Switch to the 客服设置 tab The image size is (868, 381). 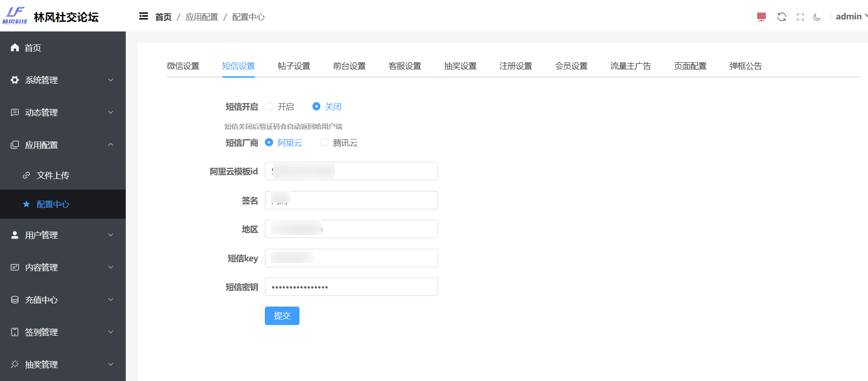tap(405, 66)
